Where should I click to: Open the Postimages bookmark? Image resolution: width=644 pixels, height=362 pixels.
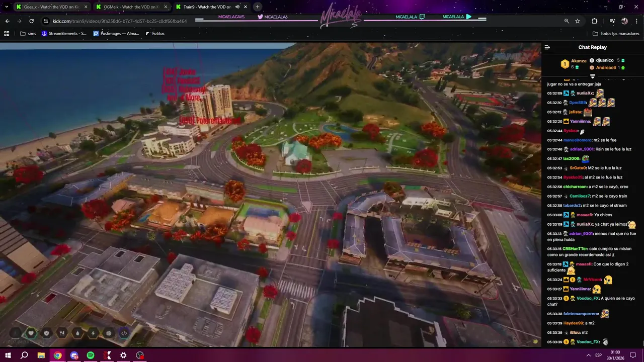[x=116, y=34]
